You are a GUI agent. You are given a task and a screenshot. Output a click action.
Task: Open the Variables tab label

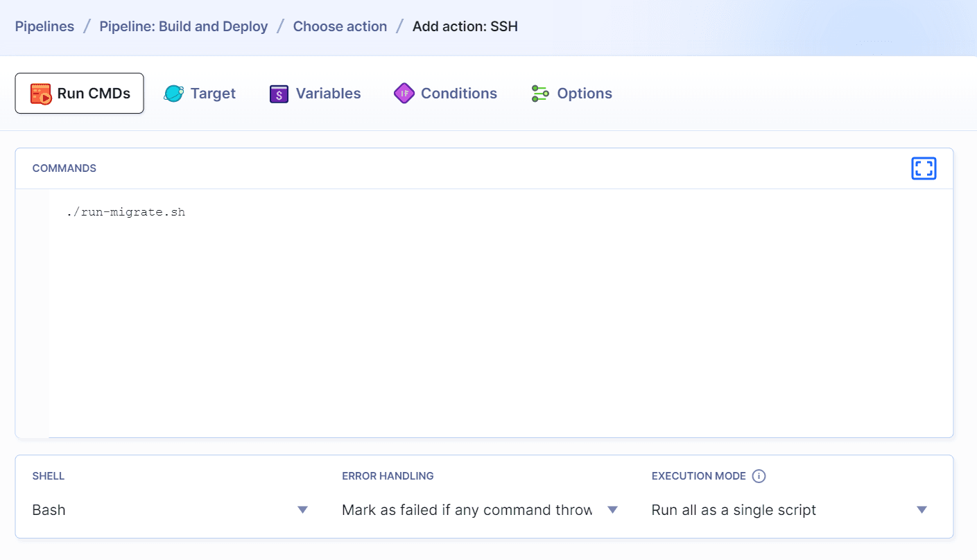(x=328, y=94)
